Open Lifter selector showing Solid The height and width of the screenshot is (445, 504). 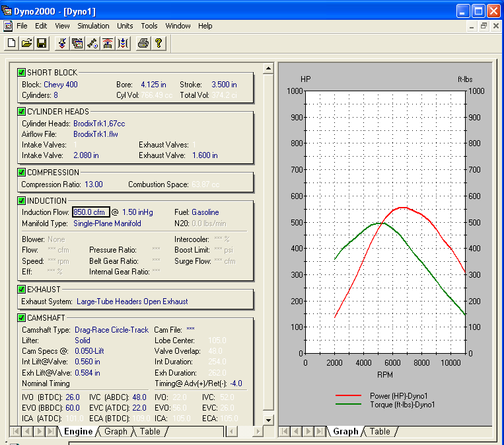(x=83, y=341)
